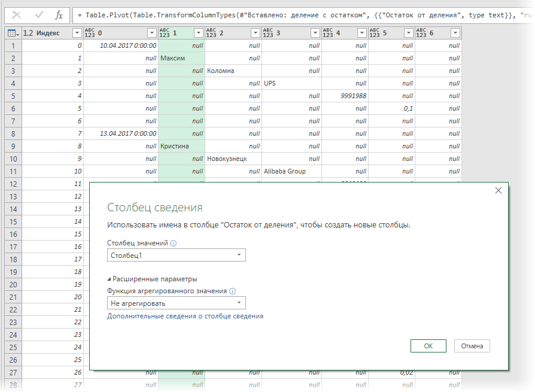Image resolution: width=535 pixels, height=392 pixels.
Task: Collapse the Расширенные параметры section
Action: coord(152,279)
